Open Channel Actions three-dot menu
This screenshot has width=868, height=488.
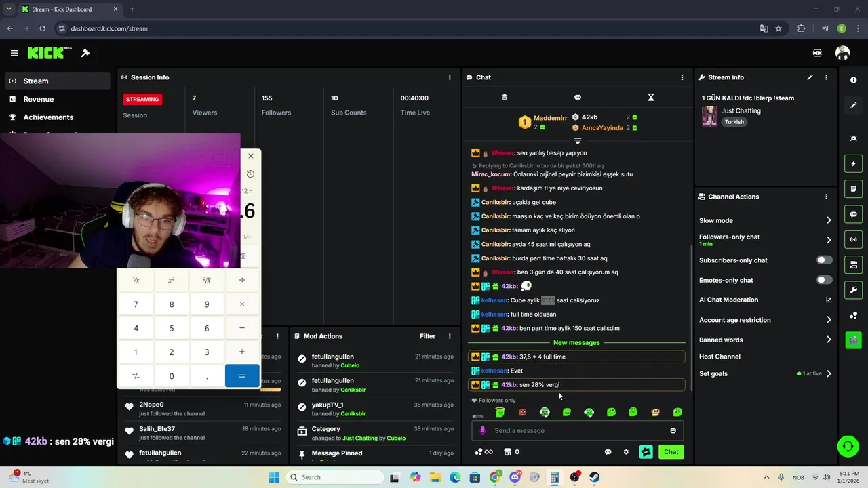point(826,197)
